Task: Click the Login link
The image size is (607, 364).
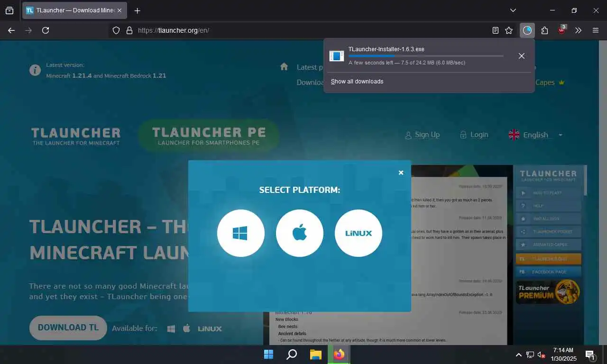Action: (474, 135)
